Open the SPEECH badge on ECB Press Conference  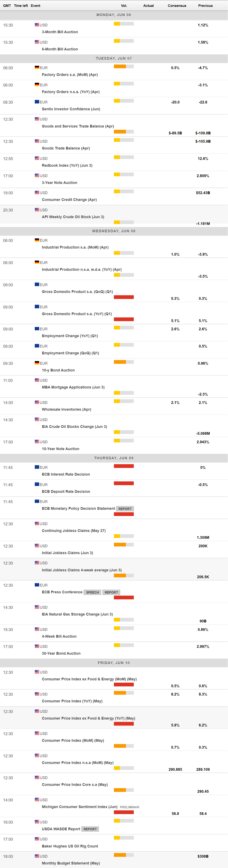(x=93, y=592)
